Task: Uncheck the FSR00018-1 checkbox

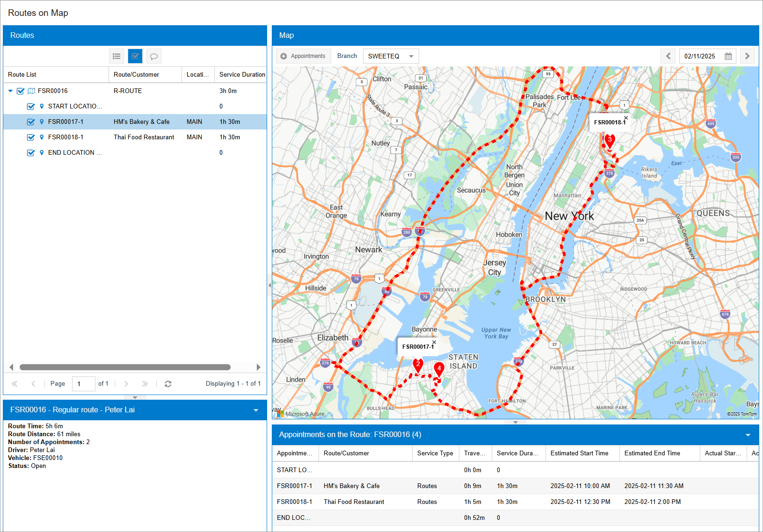Action: coord(31,137)
